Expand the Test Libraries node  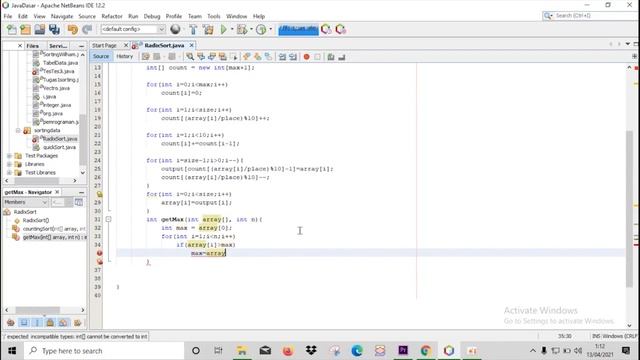pyautogui.click(x=9, y=173)
